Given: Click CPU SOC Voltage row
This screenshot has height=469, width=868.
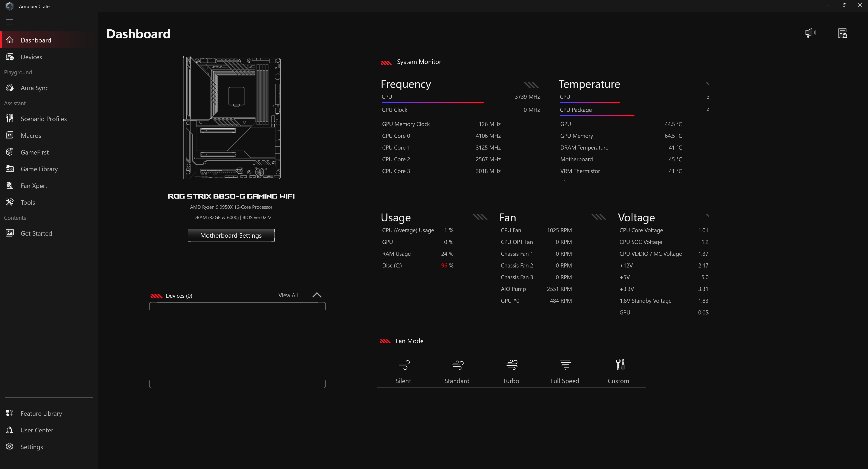Looking at the screenshot, I should pos(664,242).
